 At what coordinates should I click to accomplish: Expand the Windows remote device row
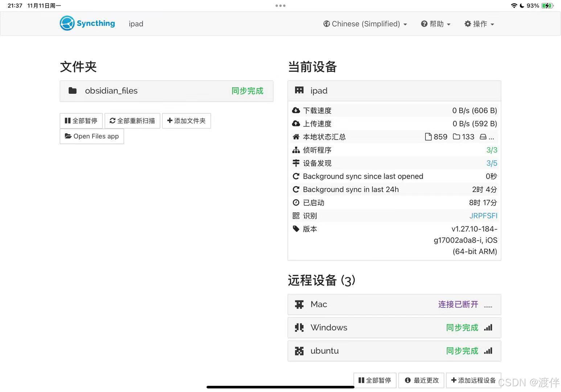click(x=394, y=327)
